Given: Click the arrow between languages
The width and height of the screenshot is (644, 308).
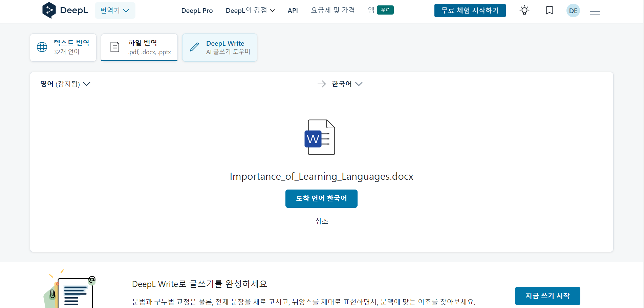Looking at the screenshot, I should pos(322,84).
